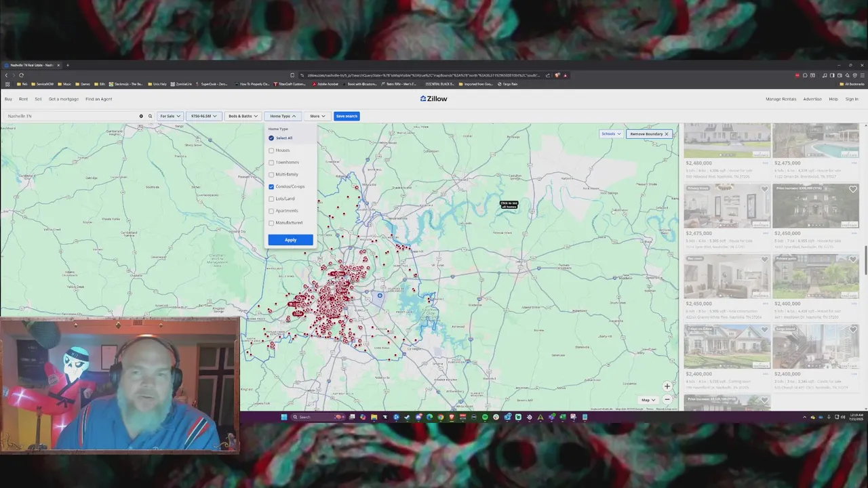Click the Save search button
868x488 pixels.
[x=347, y=116]
